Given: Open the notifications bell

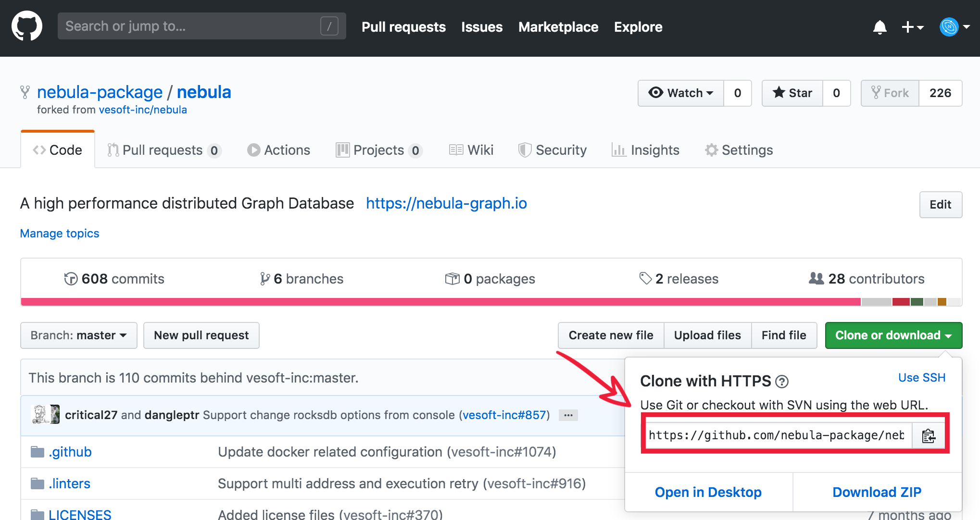Looking at the screenshot, I should 879,27.
